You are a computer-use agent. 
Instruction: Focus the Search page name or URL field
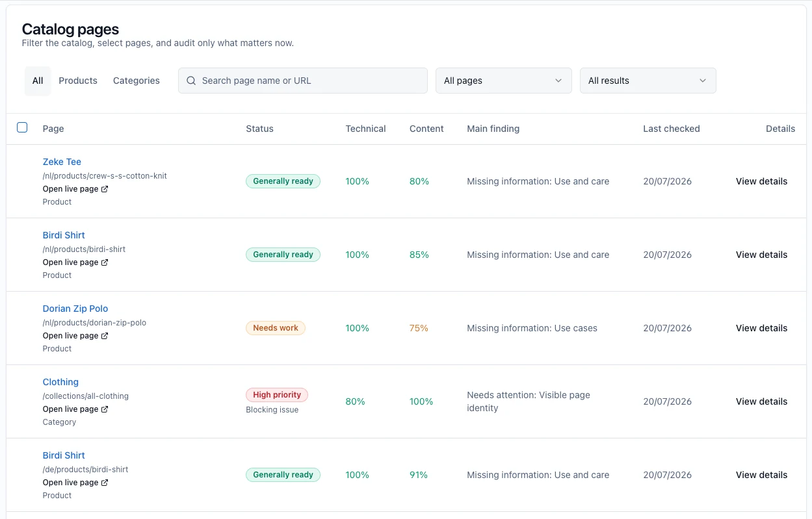click(303, 81)
